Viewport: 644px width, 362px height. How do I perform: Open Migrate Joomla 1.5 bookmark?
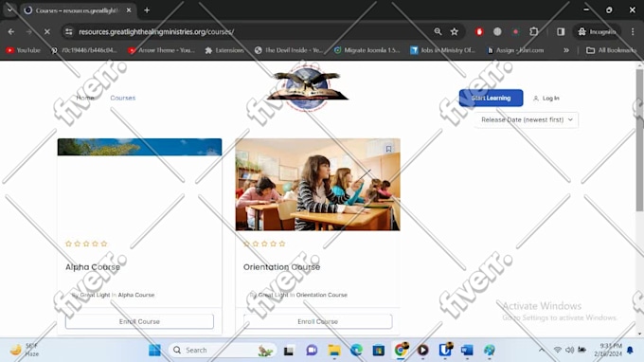point(367,50)
